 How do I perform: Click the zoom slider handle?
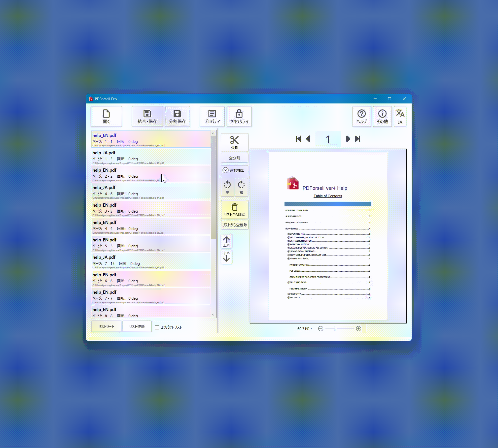(335, 329)
